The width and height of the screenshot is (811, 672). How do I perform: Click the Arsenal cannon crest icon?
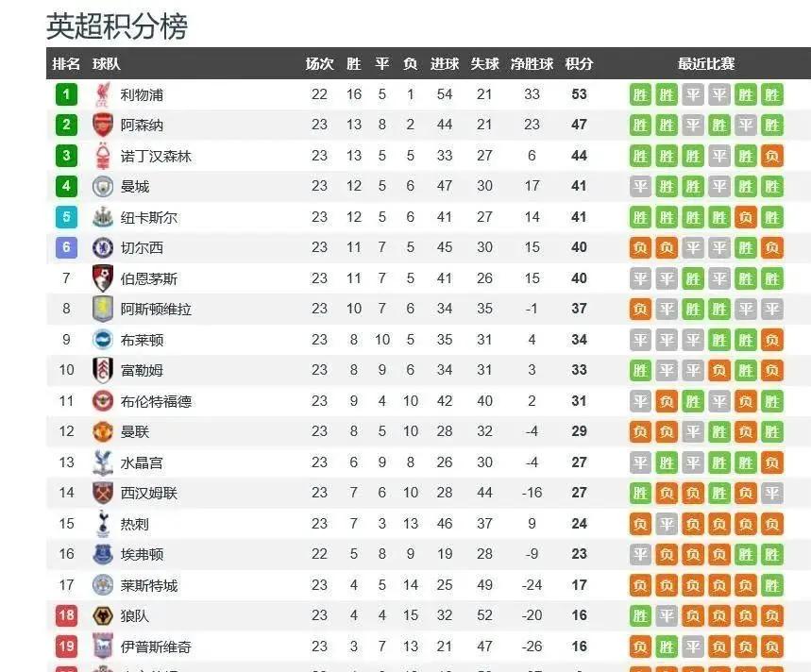coord(102,125)
